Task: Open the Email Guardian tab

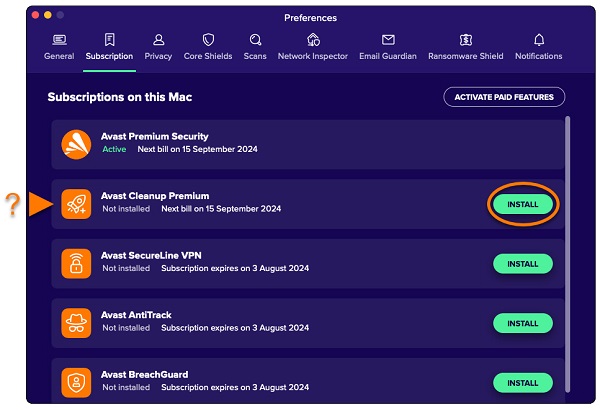Action: point(388,47)
